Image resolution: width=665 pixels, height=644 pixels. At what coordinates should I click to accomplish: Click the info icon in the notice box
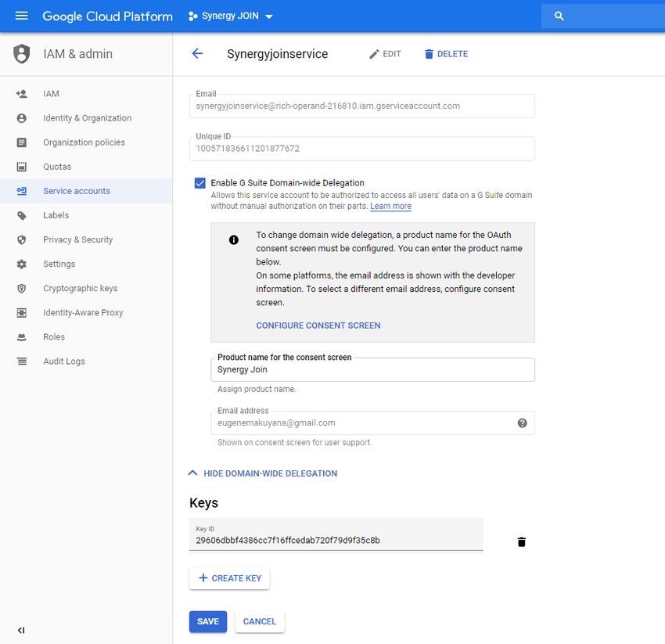click(x=234, y=239)
